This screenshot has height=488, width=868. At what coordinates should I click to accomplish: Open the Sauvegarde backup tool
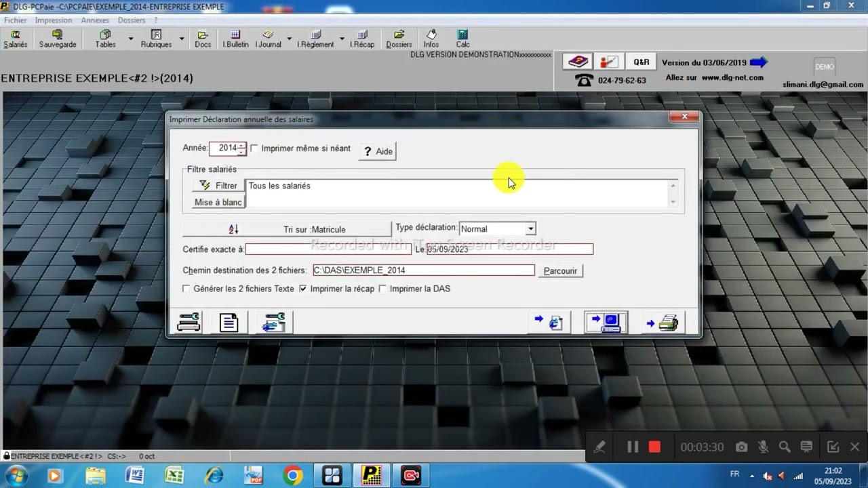pos(58,39)
